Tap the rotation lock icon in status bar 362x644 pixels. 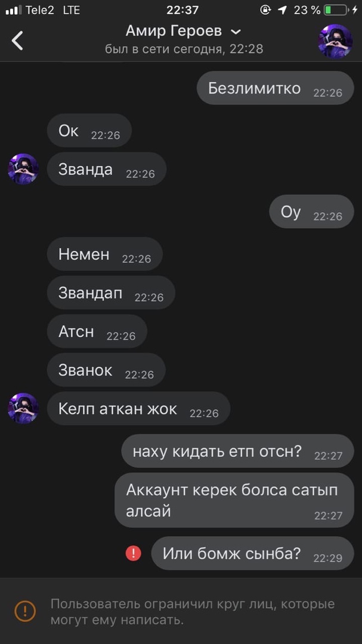[x=265, y=10]
